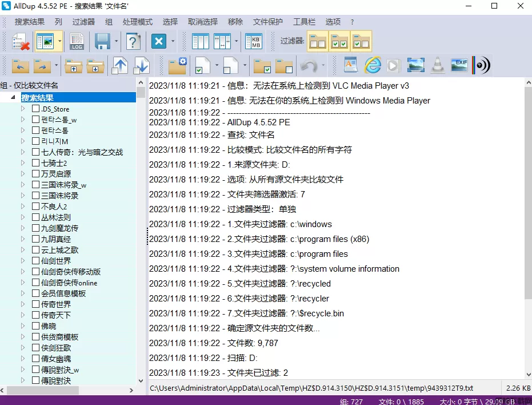Click the VLC traffic cone icon
The width and height of the screenshot is (532, 405).
(x=438, y=65)
